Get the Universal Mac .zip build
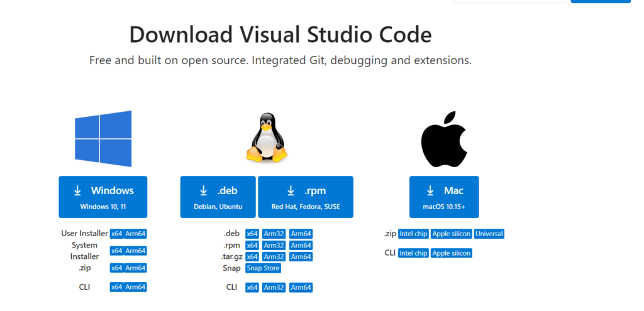 tap(489, 234)
